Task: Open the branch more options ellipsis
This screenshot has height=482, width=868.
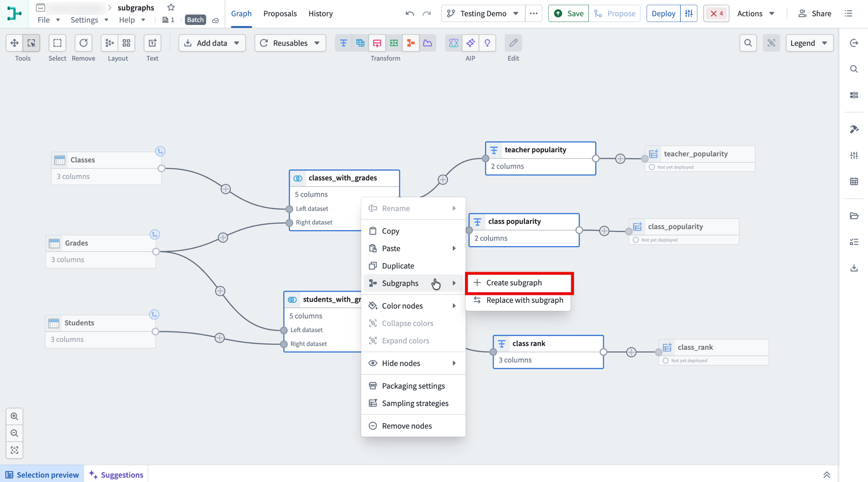Action: click(533, 14)
